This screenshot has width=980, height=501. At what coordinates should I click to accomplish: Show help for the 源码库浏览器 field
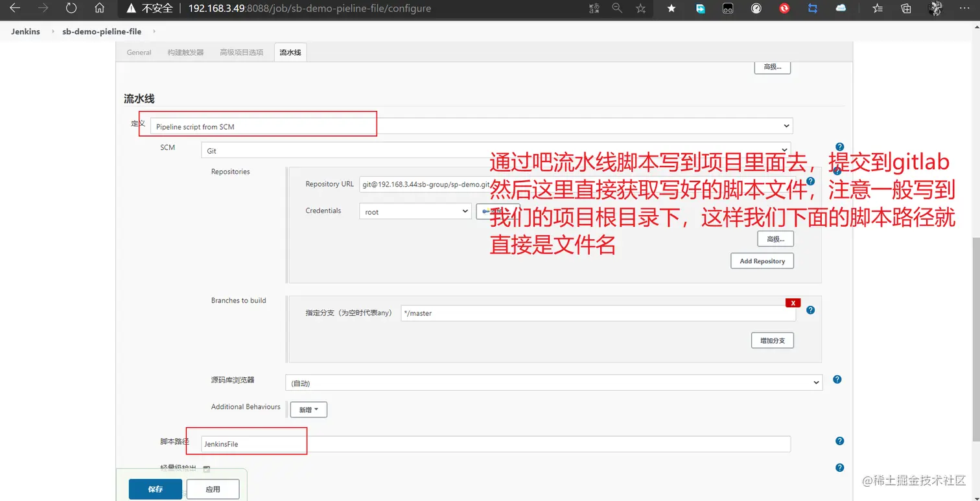[x=837, y=379]
